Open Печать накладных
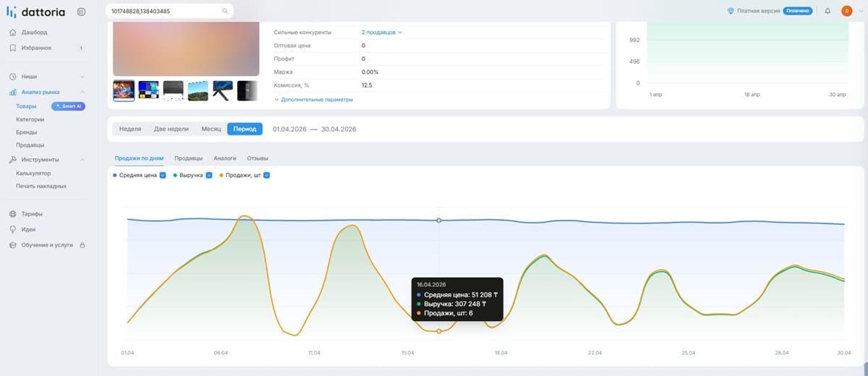868x376 pixels. coord(41,186)
